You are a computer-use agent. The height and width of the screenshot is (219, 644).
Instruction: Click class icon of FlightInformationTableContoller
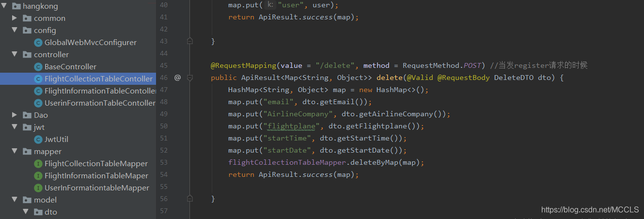pos(38,91)
